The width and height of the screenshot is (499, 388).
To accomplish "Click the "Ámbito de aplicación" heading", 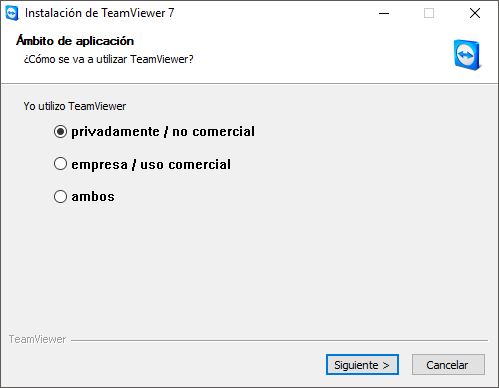I will [x=75, y=41].
